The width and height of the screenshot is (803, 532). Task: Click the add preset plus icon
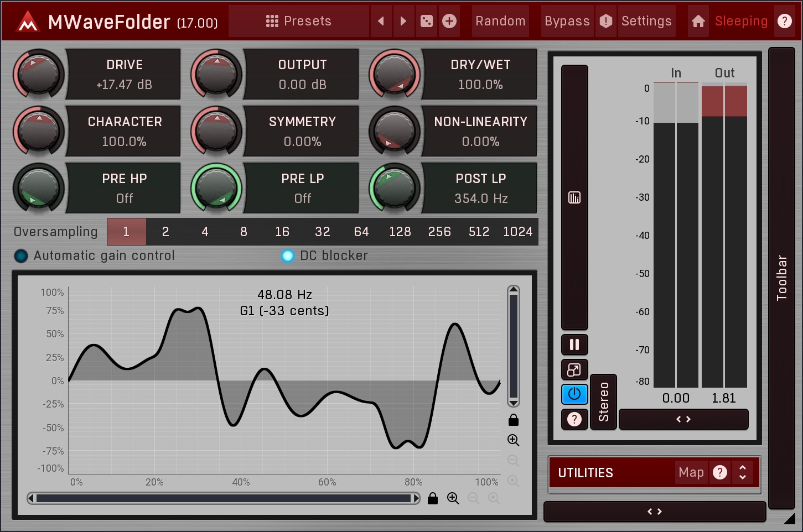pos(449,22)
